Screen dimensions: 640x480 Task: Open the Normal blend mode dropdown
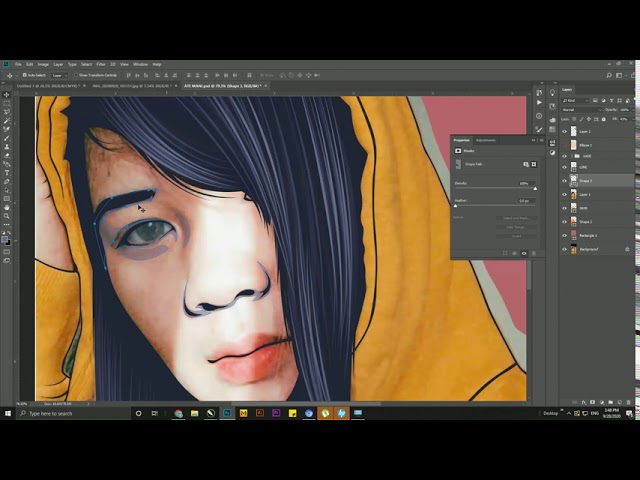pos(582,110)
